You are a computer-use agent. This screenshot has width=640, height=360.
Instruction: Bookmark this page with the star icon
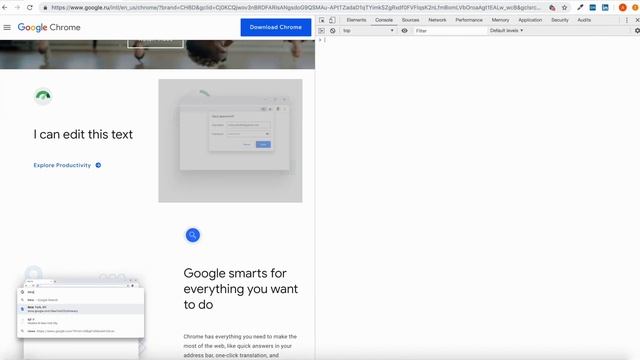(564, 8)
